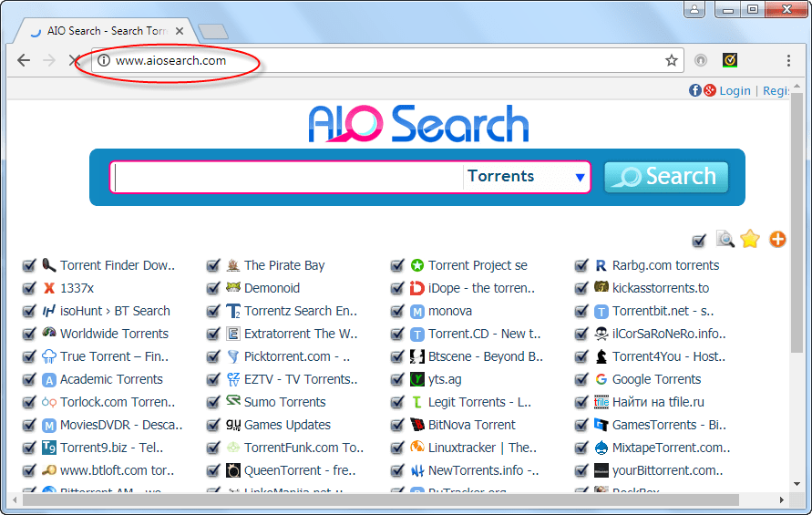This screenshot has height=515, width=812.
Task: Click the AIO Search logo
Action: (418, 123)
